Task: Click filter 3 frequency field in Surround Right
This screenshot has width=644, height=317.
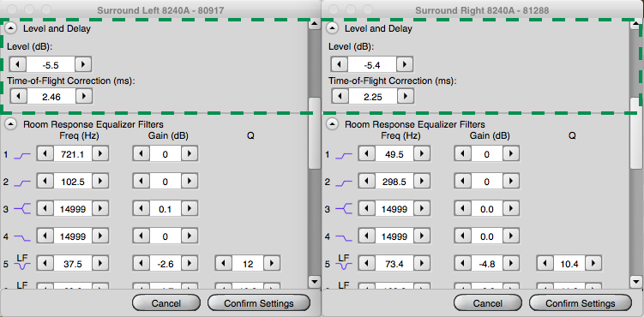Action: [394, 209]
